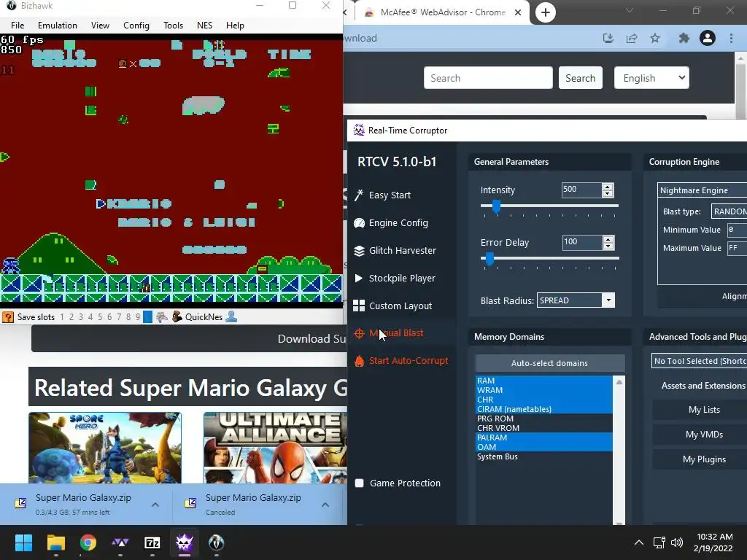Expand canceled Super Mario Galaxy.zip download options
The width and height of the screenshot is (747, 560).
(325, 505)
